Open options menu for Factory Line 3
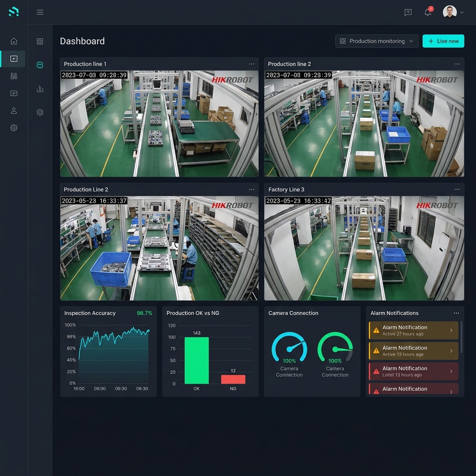 (x=456, y=190)
